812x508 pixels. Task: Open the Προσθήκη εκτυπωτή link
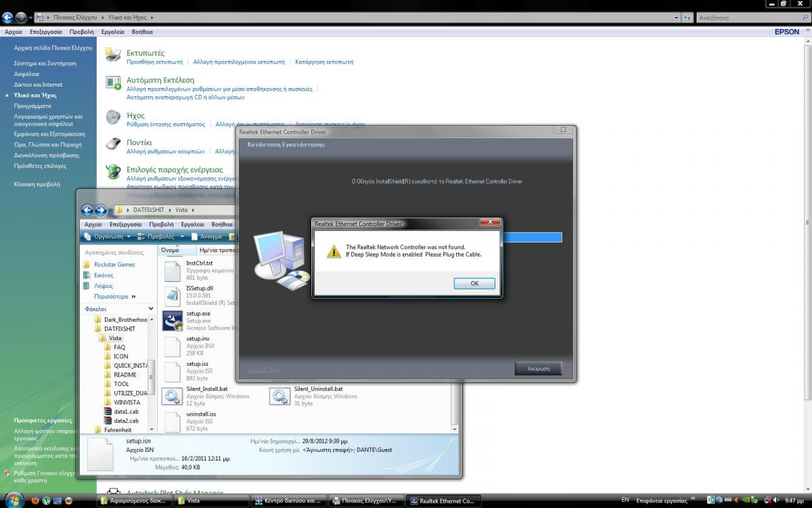coord(154,62)
